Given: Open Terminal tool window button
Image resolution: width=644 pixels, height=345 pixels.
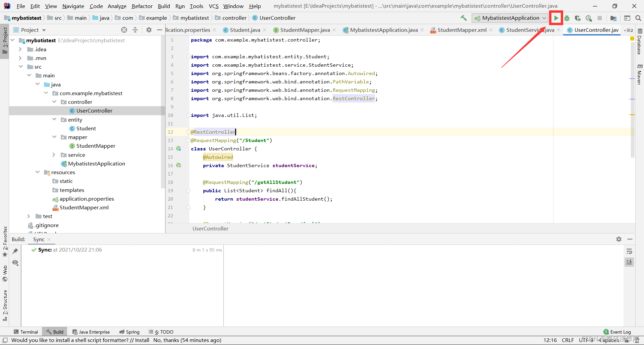Looking at the screenshot, I should pos(26,332).
